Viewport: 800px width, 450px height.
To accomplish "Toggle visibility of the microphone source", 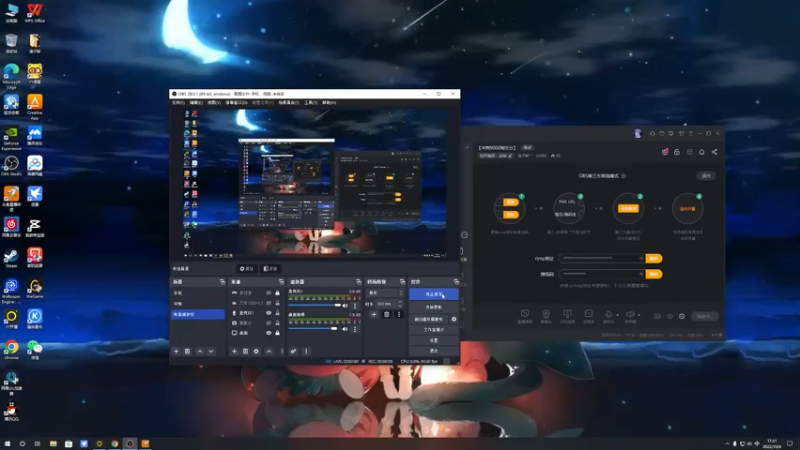I will [x=268, y=313].
